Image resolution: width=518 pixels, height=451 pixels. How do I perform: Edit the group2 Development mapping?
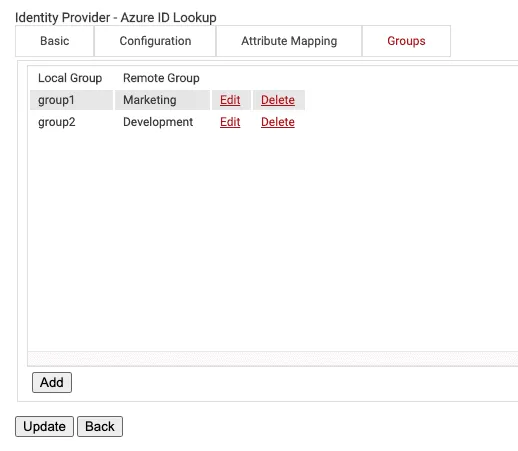pos(230,122)
